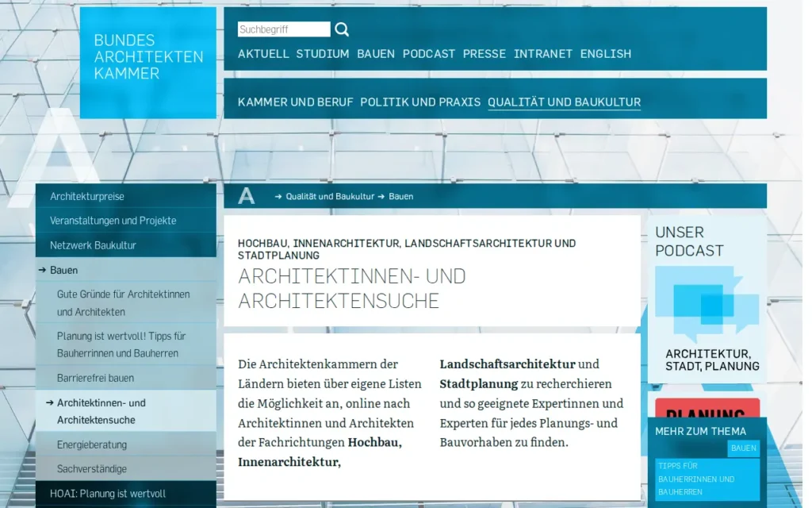
Task: Click the Bauen tag under Mehr zum Thema
Action: [x=744, y=448]
